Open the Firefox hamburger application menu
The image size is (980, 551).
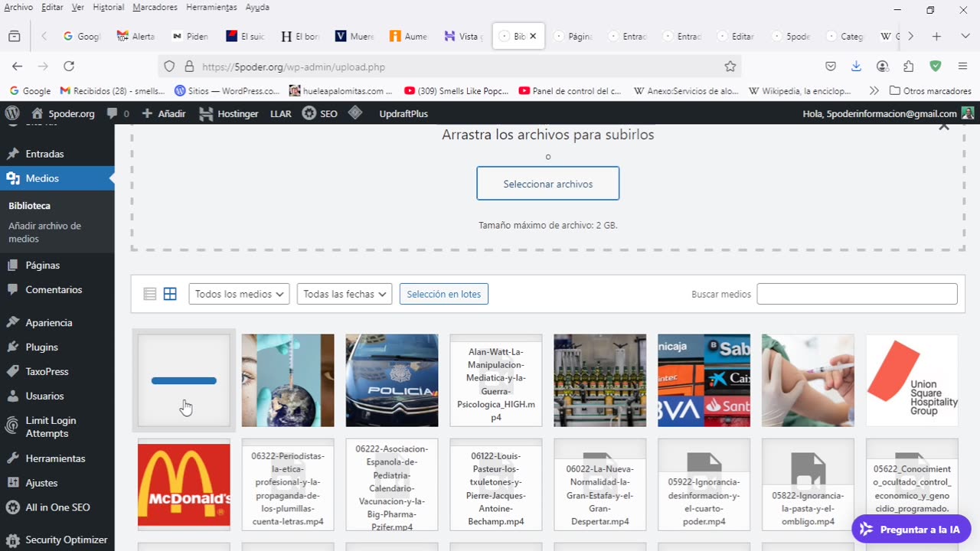962,67
